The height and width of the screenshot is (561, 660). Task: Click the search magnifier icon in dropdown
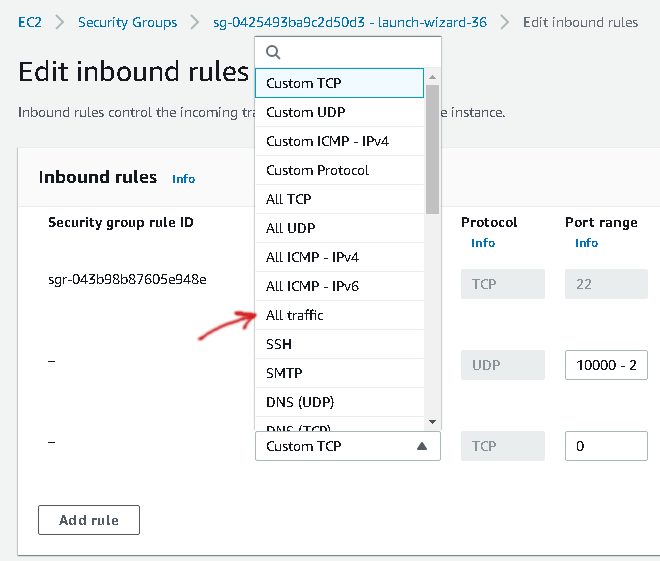coord(273,52)
